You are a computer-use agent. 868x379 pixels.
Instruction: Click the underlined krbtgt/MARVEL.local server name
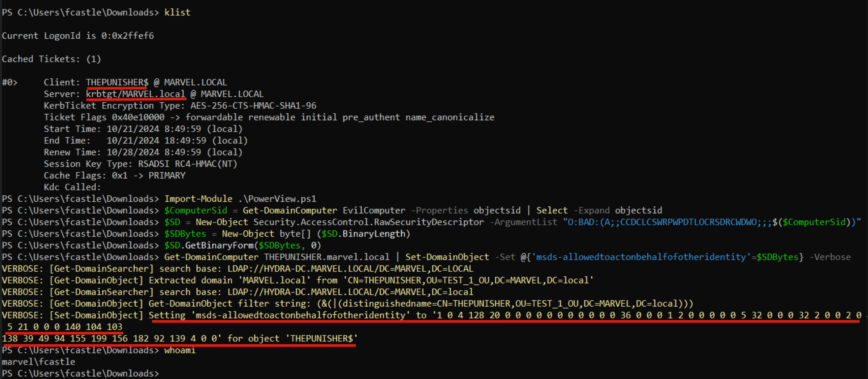point(136,94)
